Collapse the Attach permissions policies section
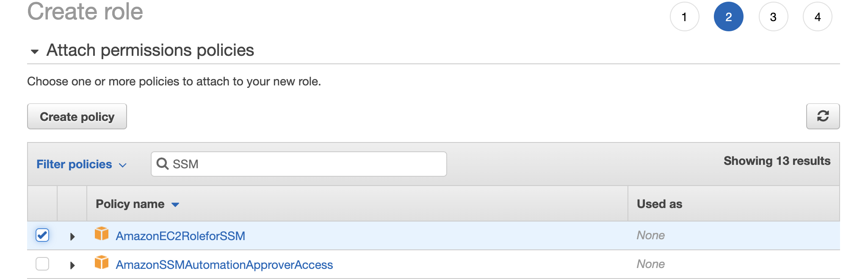The width and height of the screenshot is (868, 279). [x=35, y=52]
